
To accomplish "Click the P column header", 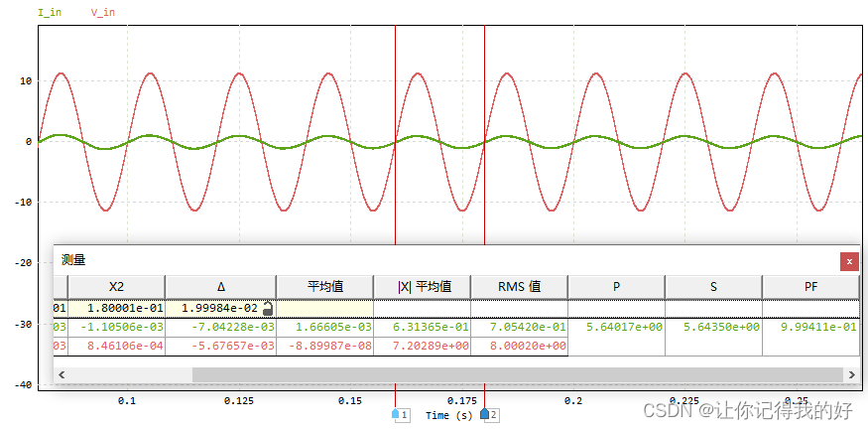I will pyautogui.click(x=617, y=287).
